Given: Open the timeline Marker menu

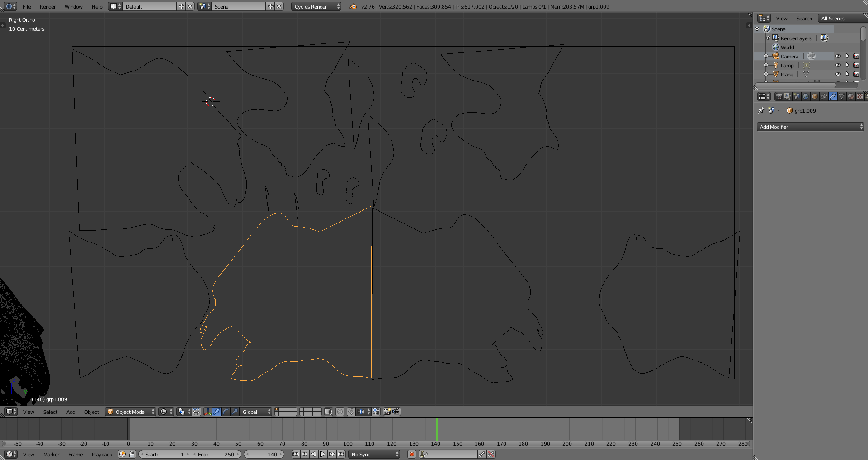Looking at the screenshot, I should 51,454.
